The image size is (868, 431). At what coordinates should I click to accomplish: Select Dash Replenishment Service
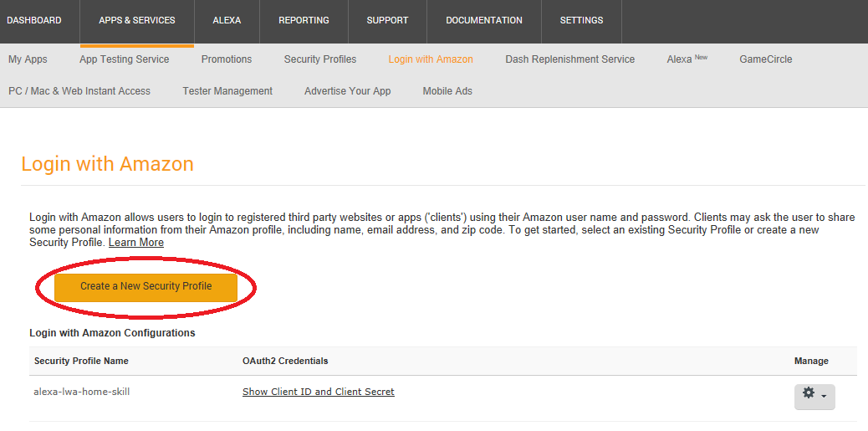pyautogui.click(x=569, y=59)
